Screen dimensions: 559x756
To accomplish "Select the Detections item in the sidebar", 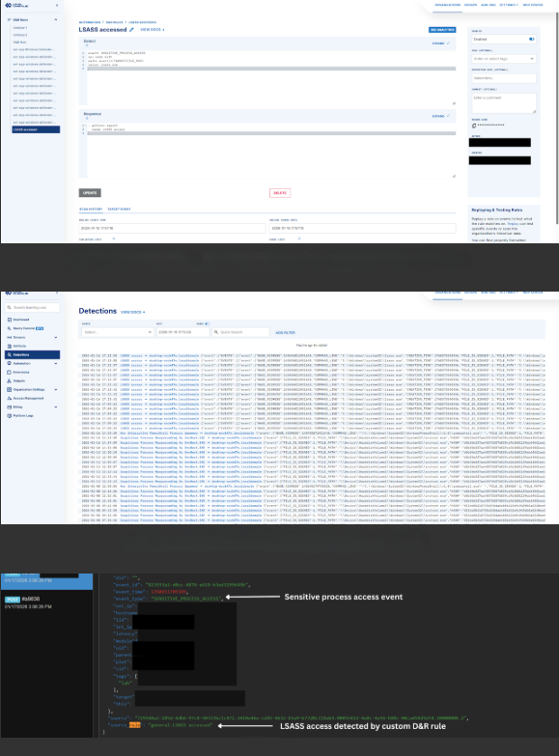I will [x=32, y=355].
